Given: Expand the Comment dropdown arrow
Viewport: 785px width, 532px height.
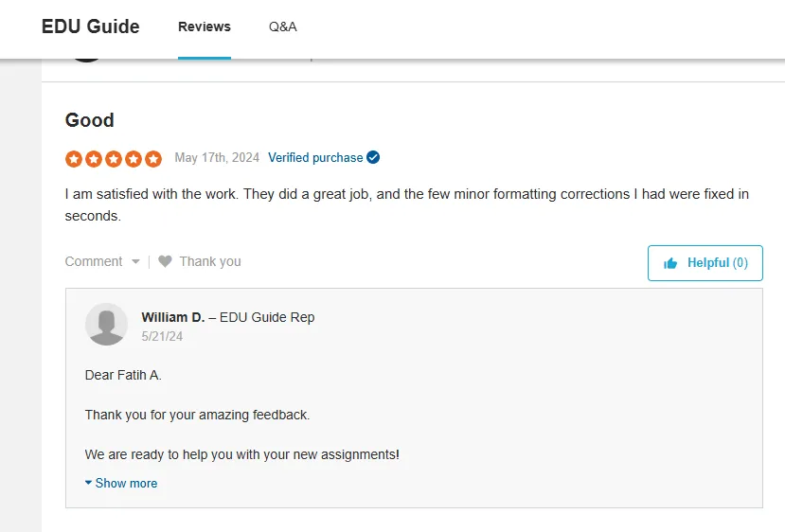Looking at the screenshot, I should [x=135, y=262].
